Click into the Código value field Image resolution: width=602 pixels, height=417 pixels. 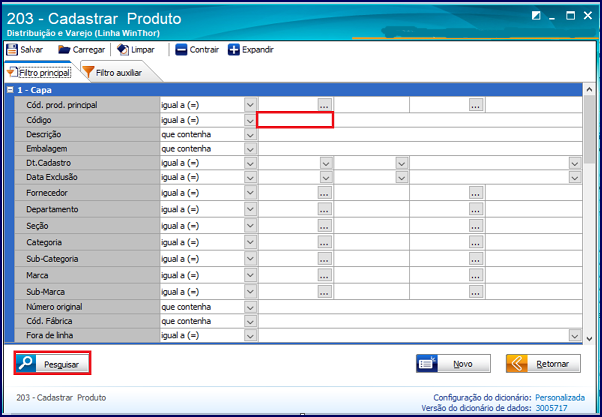pyautogui.click(x=295, y=120)
